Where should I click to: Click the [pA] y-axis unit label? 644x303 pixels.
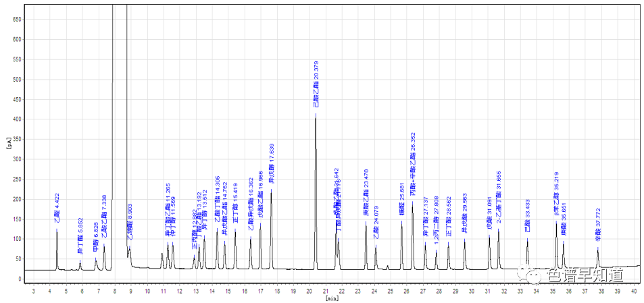8,143
